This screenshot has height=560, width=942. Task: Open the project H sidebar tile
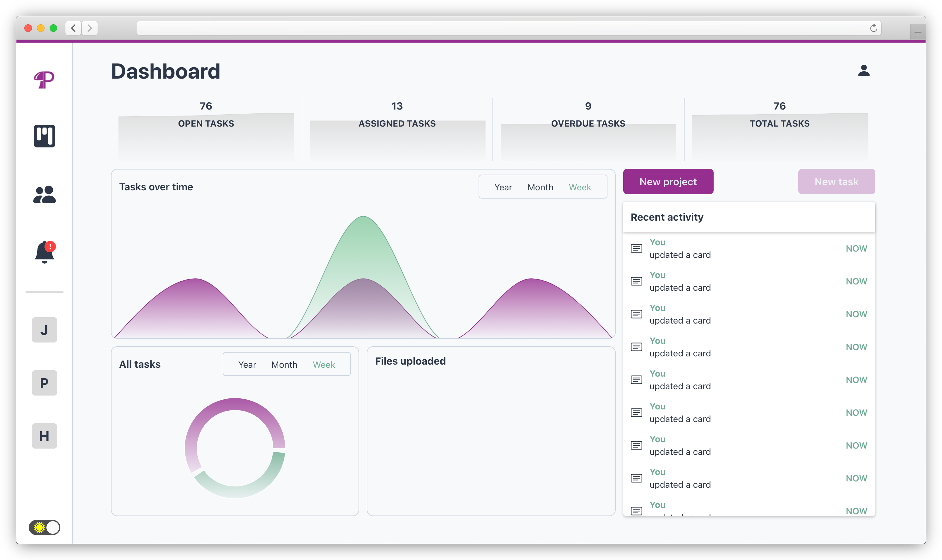(x=44, y=436)
